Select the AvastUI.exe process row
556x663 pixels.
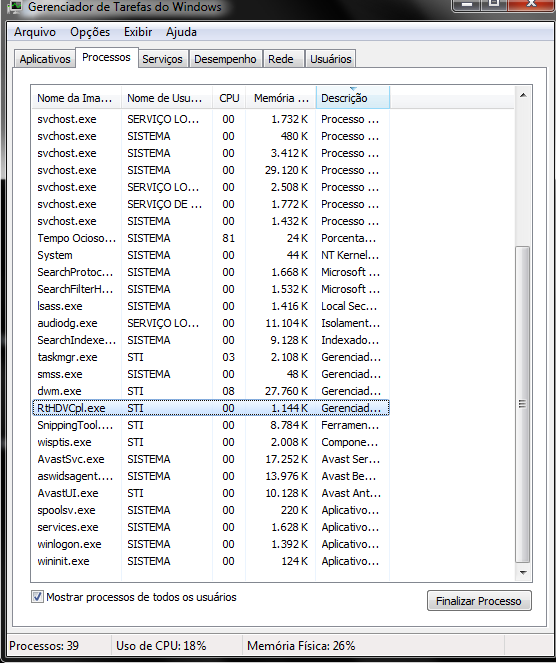pyautogui.click(x=211, y=493)
